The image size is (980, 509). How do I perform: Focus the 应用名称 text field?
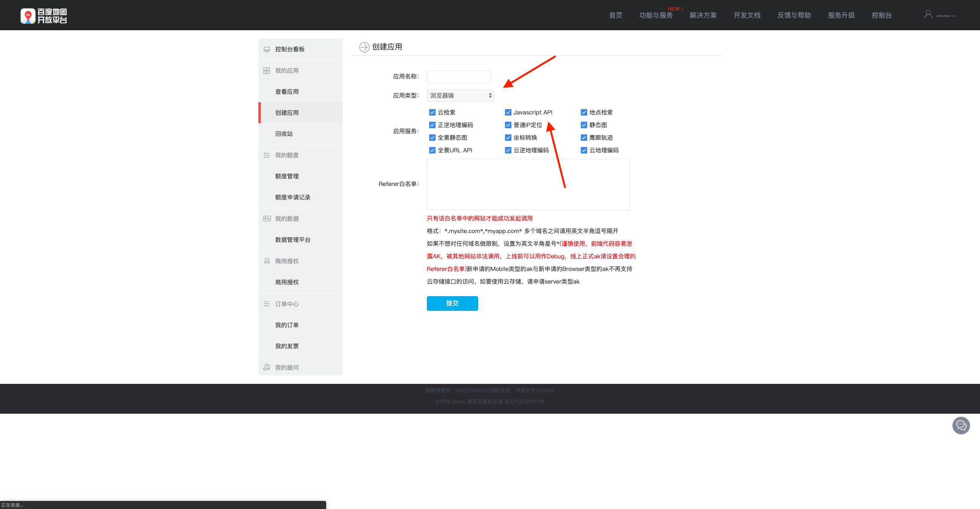pyautogui.click(x=459, y=77)
